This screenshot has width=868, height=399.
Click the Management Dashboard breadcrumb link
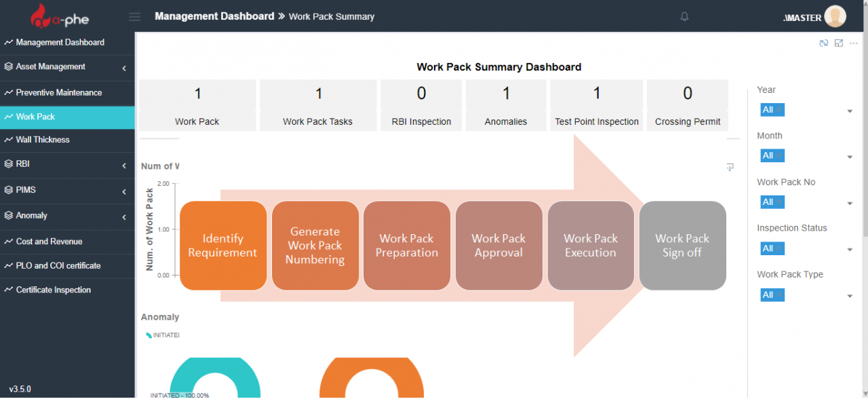click(x=214, y=16)
